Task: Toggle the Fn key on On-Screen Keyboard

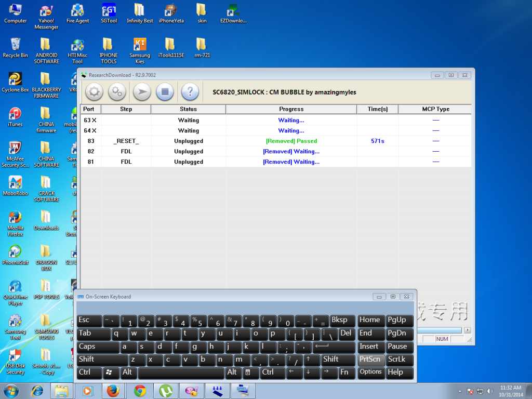Action: click(344, 372)
